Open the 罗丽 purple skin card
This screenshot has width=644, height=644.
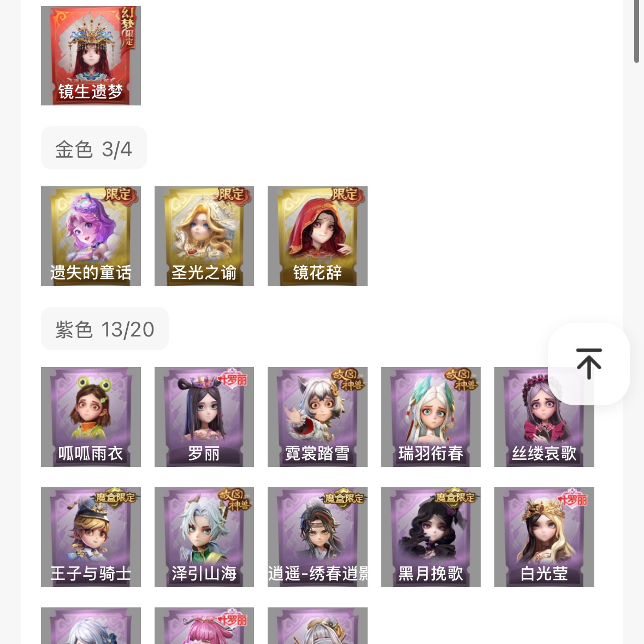204,417
